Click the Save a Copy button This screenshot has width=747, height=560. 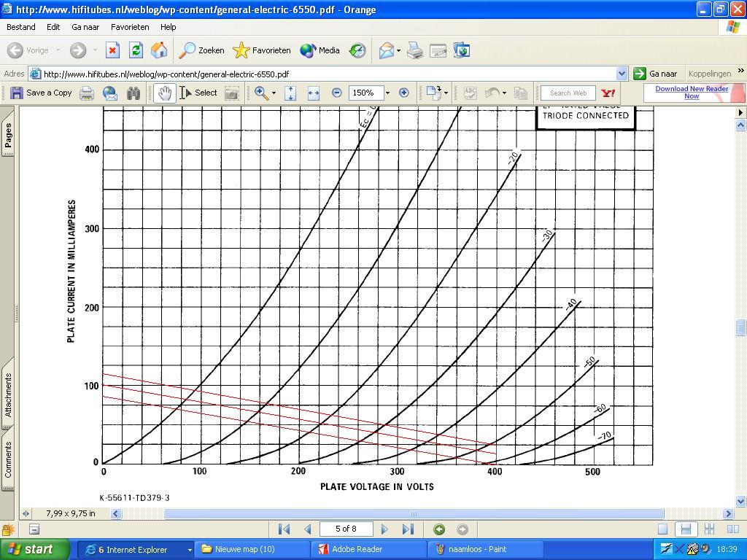(x=41, y=93)
